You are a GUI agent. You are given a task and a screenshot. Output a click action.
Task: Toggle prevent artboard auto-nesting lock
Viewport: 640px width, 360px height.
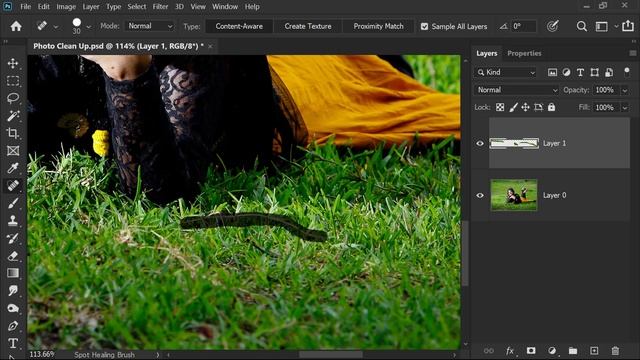pos(538,107)
